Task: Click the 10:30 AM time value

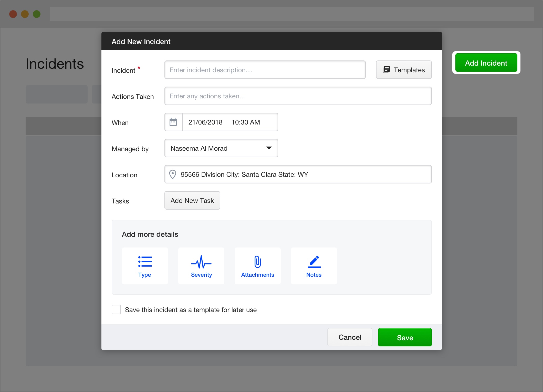Action: tap(246, 122)
